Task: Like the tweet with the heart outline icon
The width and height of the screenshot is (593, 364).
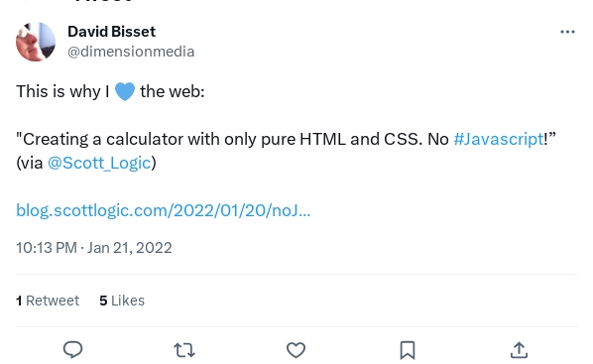Action: click(296, 350)
